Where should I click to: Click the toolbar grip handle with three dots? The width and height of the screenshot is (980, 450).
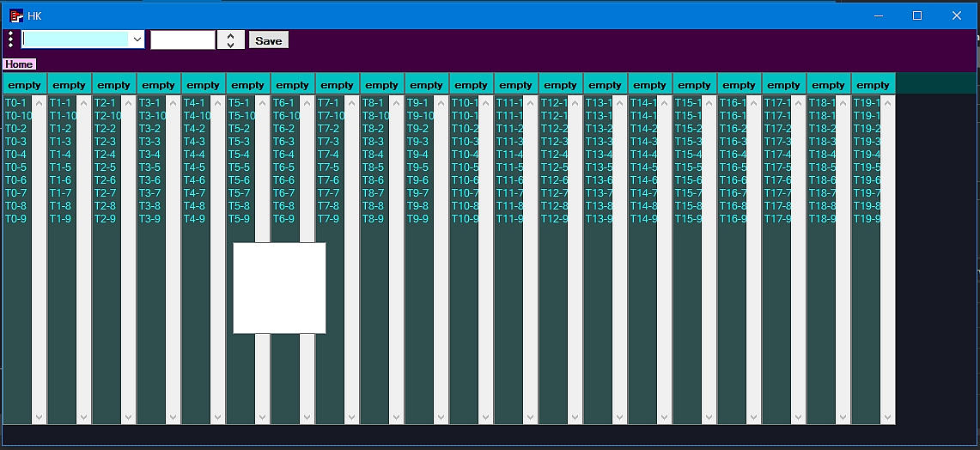10,40
